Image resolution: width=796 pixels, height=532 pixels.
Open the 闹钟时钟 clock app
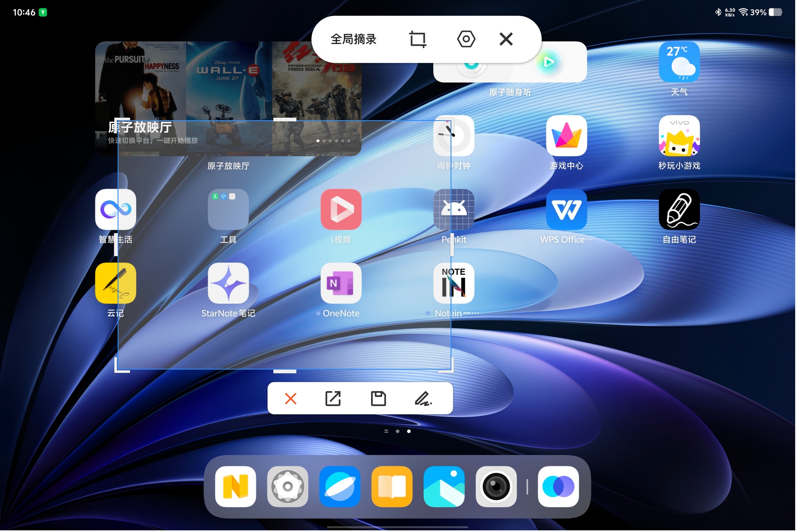coord(454,136)
